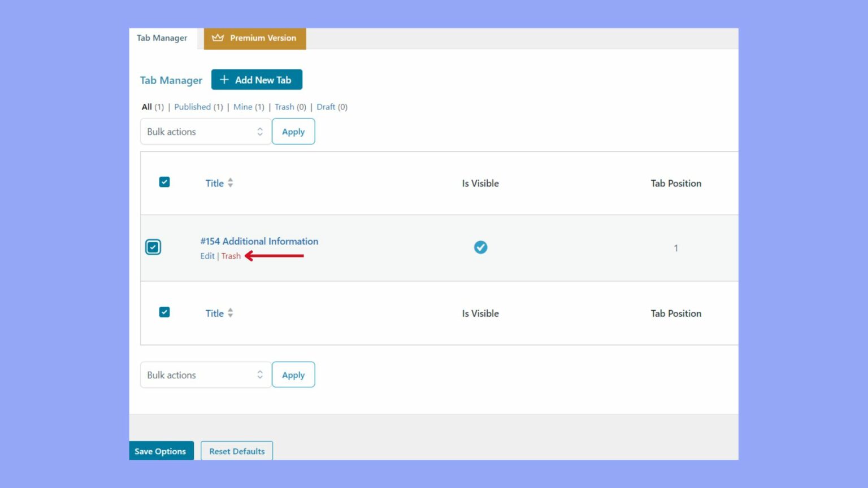Click the plus icon inside Add New Tab
Screen dimensions: 868x488
[x=224, y=79]
